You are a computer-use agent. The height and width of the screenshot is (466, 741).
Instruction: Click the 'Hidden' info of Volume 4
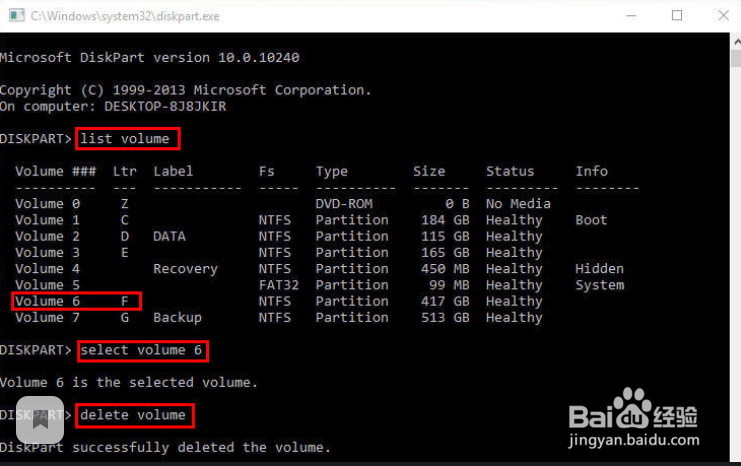(599, 269)
